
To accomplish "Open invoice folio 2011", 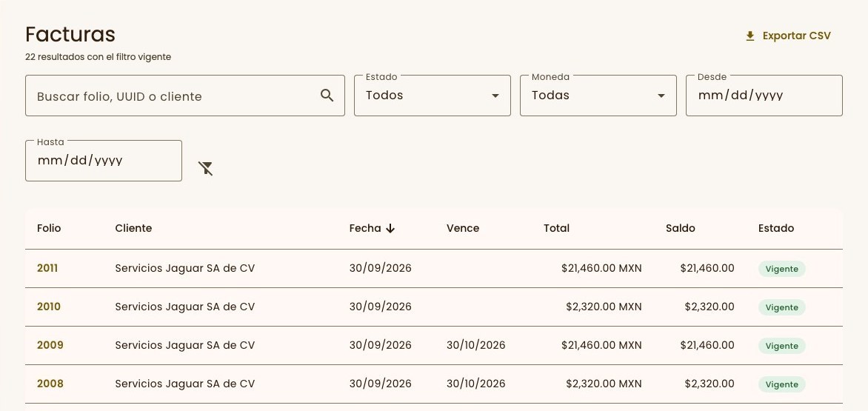I will [x=47, y=268].
